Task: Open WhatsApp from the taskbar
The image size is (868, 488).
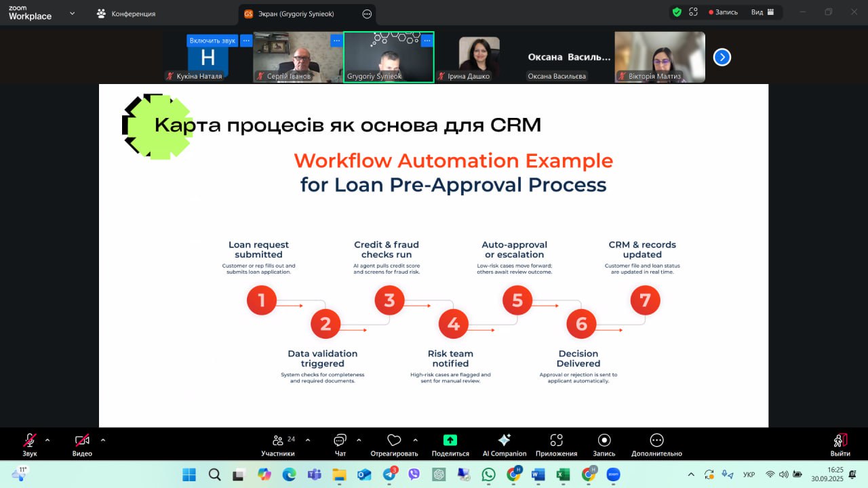Action: pyautogui.click(x=488, y=474)
